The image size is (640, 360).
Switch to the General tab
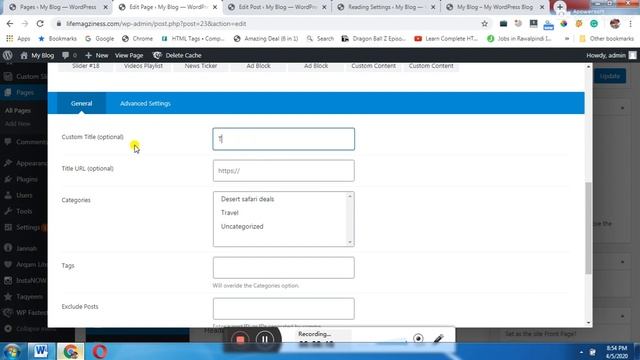pyautogui.click(x=81, y=104)
